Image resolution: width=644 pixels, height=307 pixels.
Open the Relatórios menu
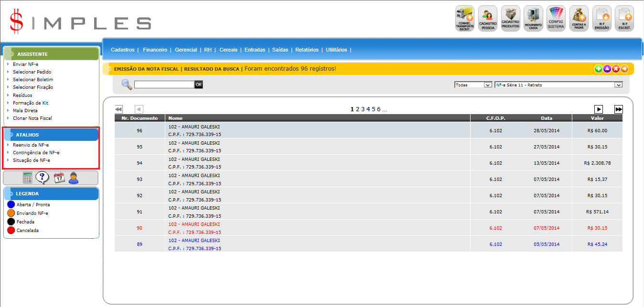[307, 50]
